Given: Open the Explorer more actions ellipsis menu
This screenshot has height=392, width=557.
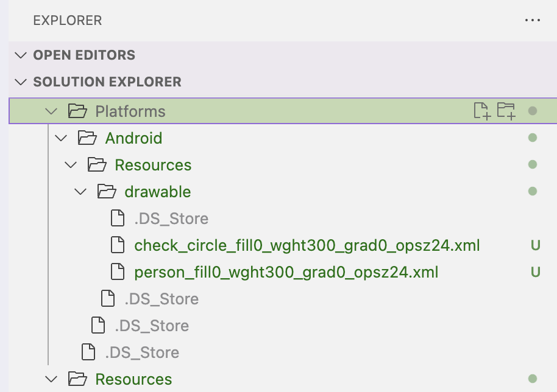Looking at the screenshot, I should [x=533, y=20].
